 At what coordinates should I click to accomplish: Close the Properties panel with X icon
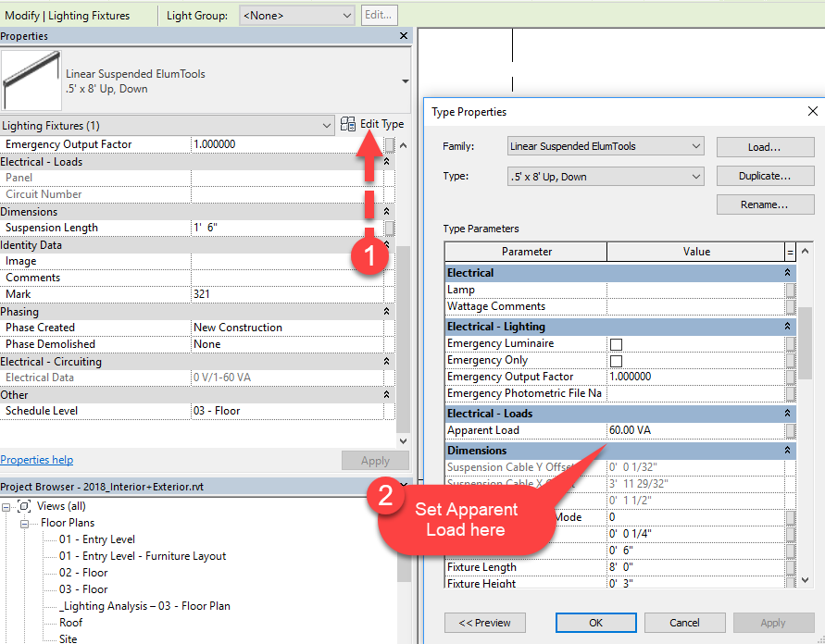(404, 36)
